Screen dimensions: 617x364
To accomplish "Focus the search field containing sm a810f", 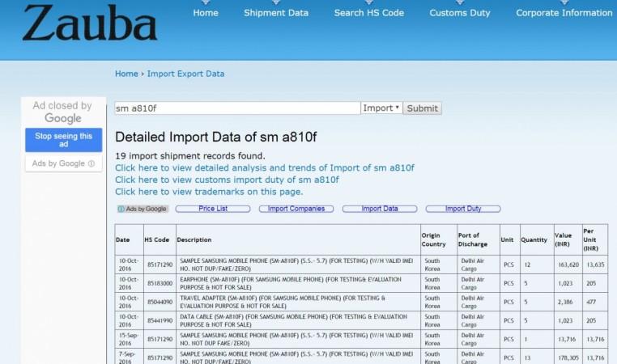I will coord(236,108).
